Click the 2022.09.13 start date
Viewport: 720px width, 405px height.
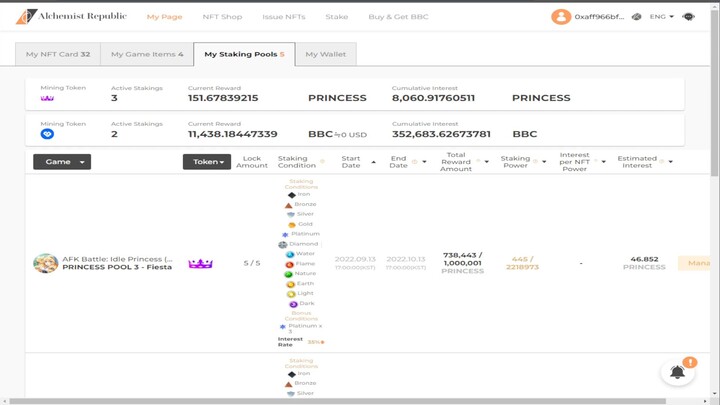[355, 259]
